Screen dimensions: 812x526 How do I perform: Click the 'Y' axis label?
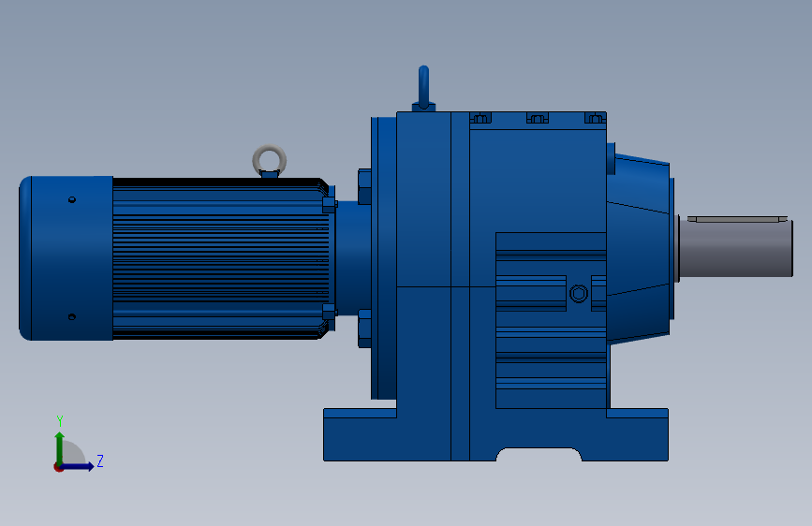tap(60, 420)
